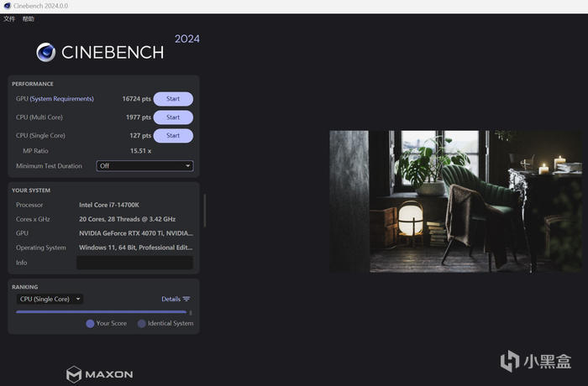Click the Cinebench logo sphere icon
This screenshot has width=588, height=386.
coord(45,52)
